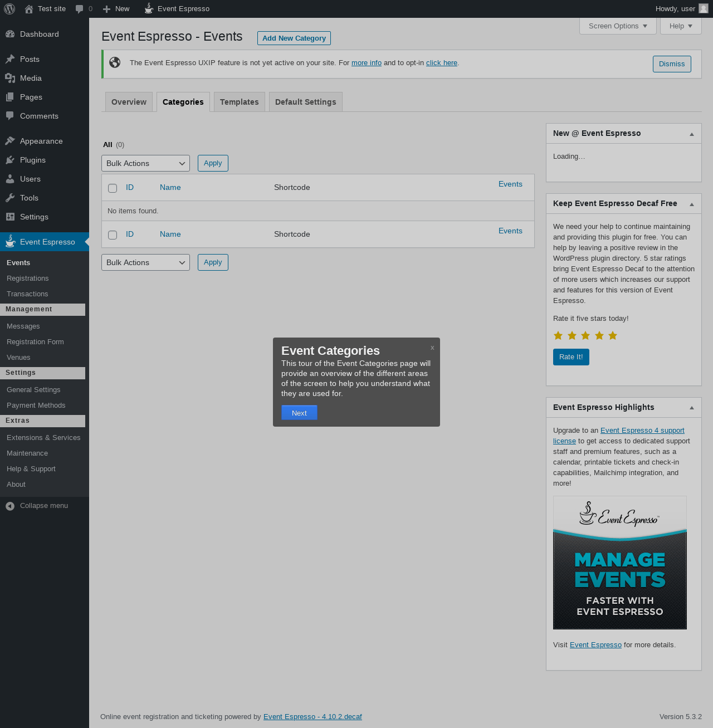Click the coffee cup icon in the admin bar
The height and width of the screenshot is (728, 713).
click(149, 8)
